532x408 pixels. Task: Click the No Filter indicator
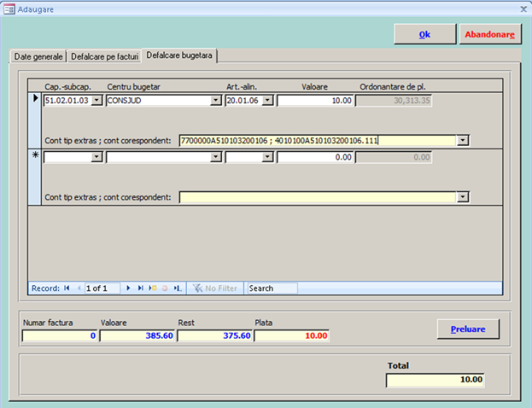pos(214,289)
